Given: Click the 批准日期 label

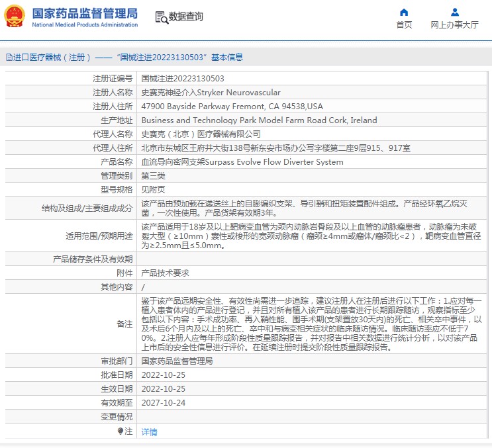Looking at the screenshot, I should point(117,375).
